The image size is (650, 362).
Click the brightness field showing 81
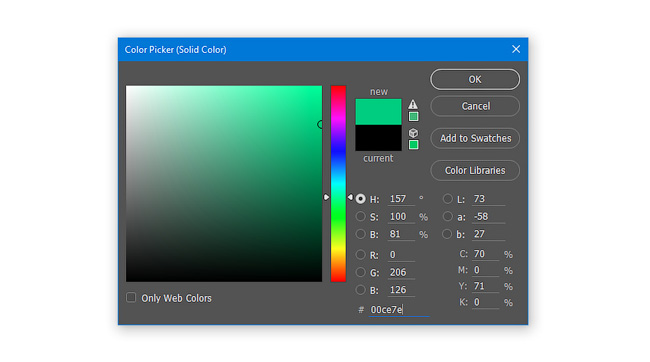[401, 234]
